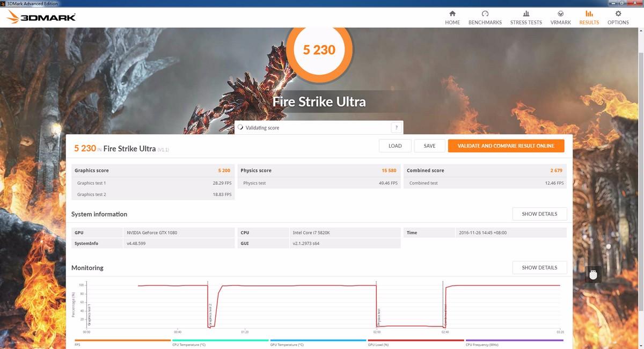Expand System information with Show Details
Image resolution: width=644 pixels, height=349 pixels.
[x=539, y=214]
